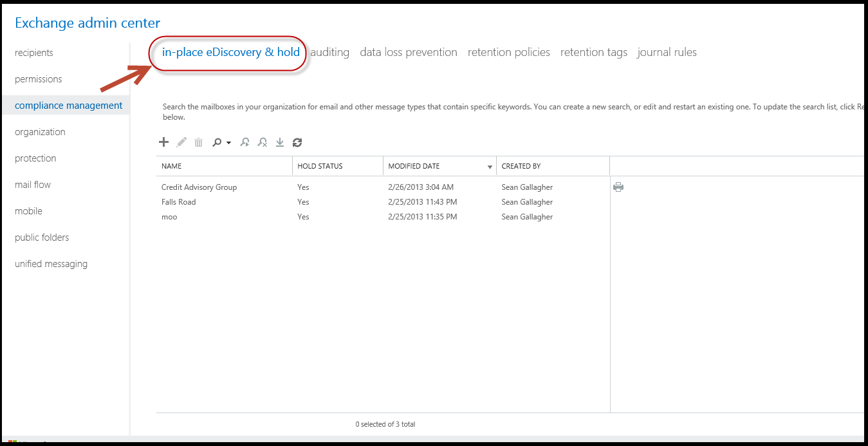Click the magnifier-with-x search icon
The height and width of the screenshot is (446, 868).
[263, 142]
